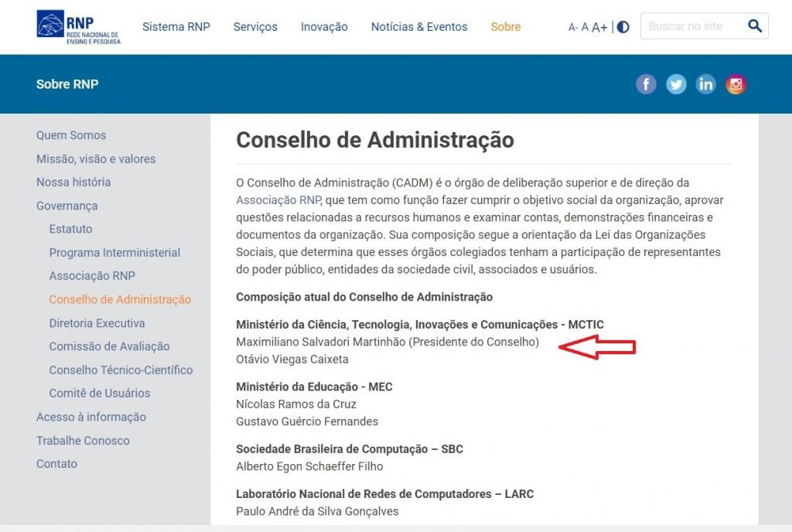Toggle the high contrast icon
This screenshot has width=792, height=532.
[623, 27]
